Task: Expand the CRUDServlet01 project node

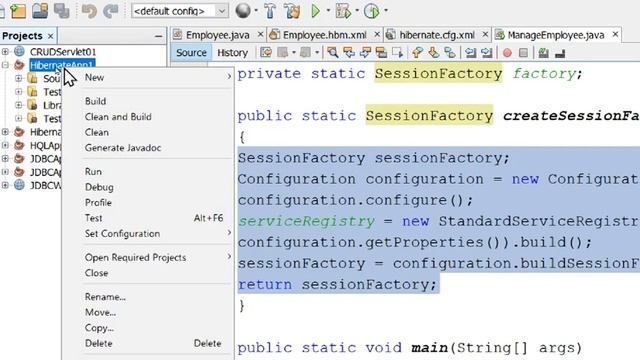Action: point(5,51)
